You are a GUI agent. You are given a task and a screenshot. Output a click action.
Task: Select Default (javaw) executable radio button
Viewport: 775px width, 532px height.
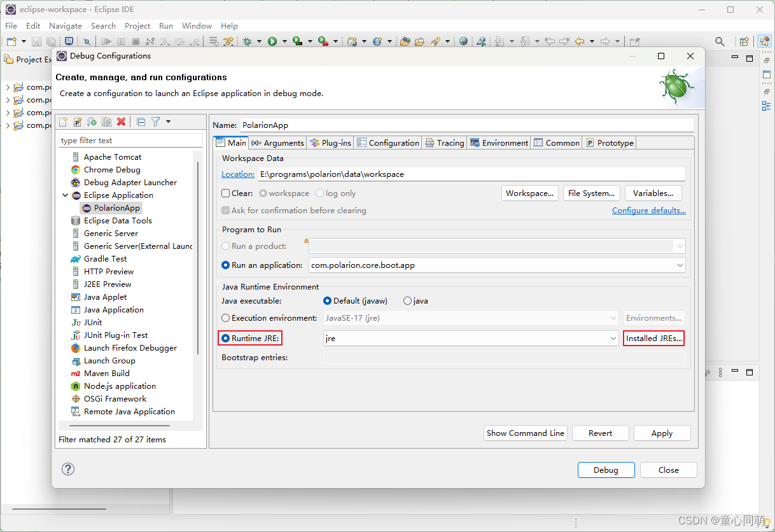pos(327,300)
